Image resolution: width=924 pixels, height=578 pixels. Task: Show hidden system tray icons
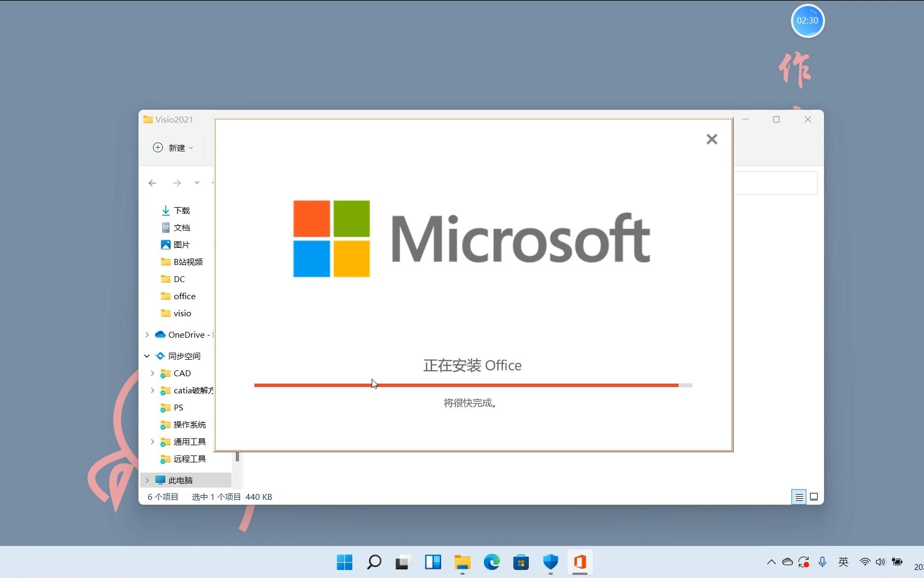(771, 562)
